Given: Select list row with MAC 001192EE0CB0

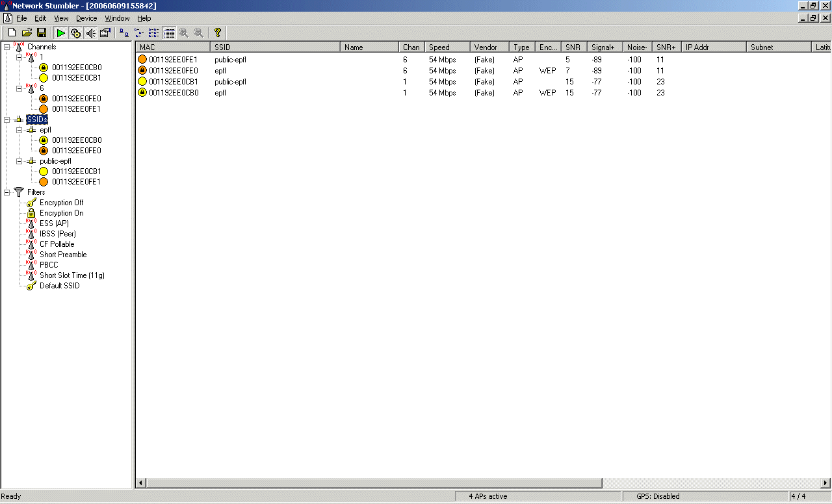Looking at the screenshot, I should coord(483,93).
